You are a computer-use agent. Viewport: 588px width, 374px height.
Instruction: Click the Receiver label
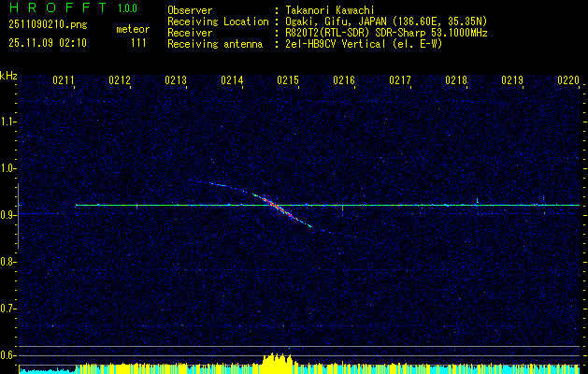tap(190, 33)
